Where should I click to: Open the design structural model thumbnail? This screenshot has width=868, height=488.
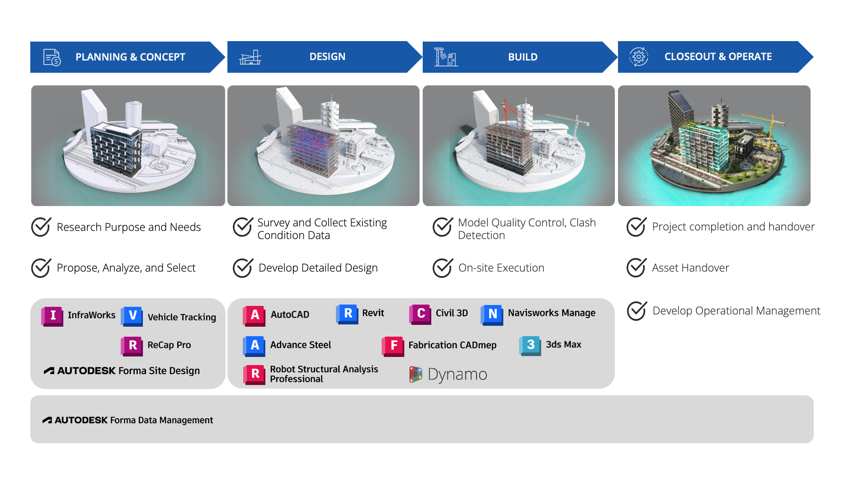pos(323,145)
